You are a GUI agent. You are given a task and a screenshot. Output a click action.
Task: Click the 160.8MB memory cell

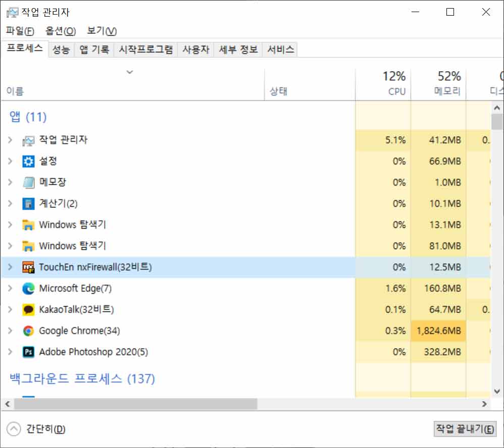point(438,289)
